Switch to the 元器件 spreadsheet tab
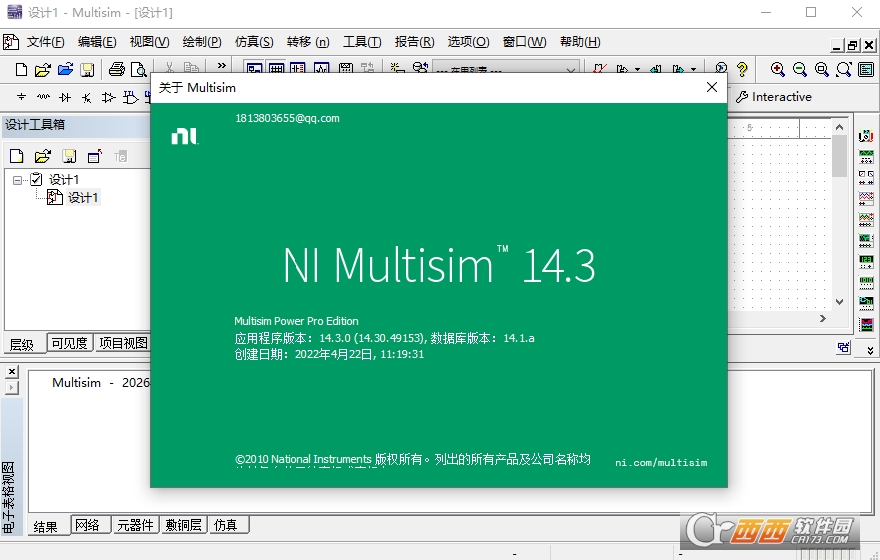 (x=135, y=525)
